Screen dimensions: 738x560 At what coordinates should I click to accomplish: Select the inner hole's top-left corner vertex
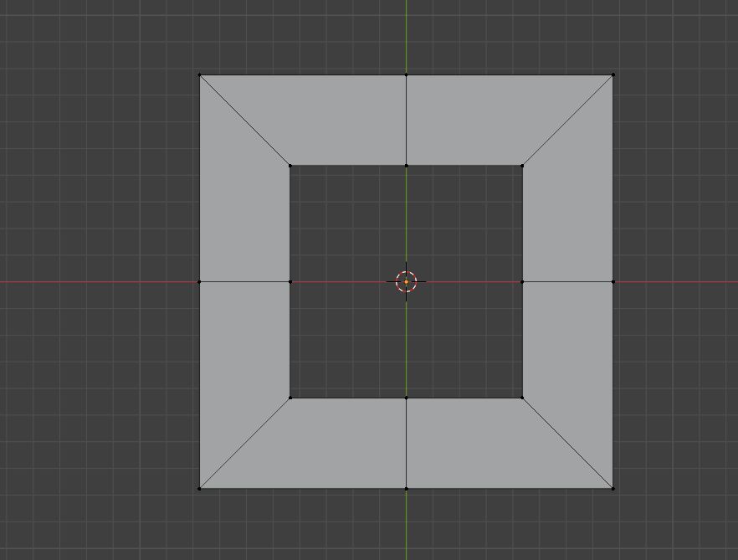(x=290, y=165)
